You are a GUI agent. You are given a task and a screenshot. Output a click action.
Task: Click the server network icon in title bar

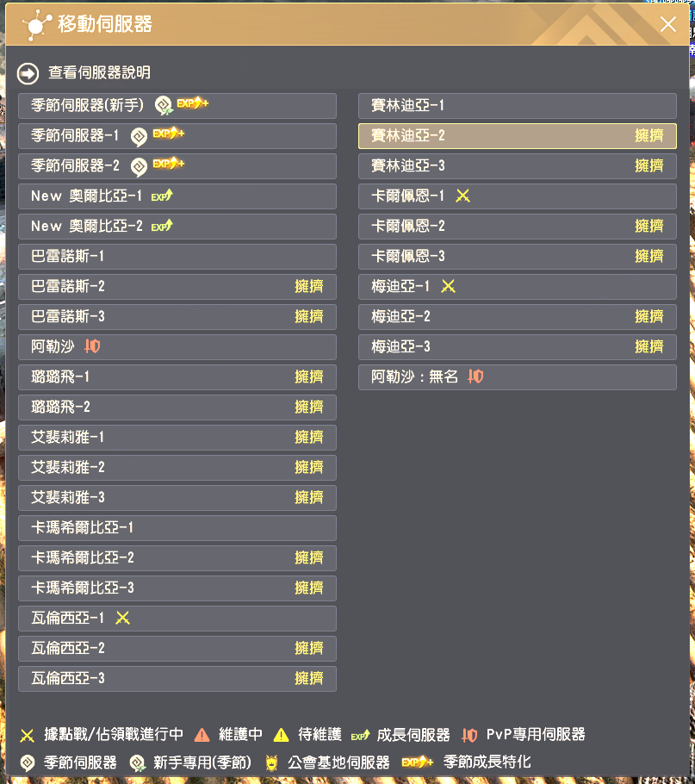point(37,26)
